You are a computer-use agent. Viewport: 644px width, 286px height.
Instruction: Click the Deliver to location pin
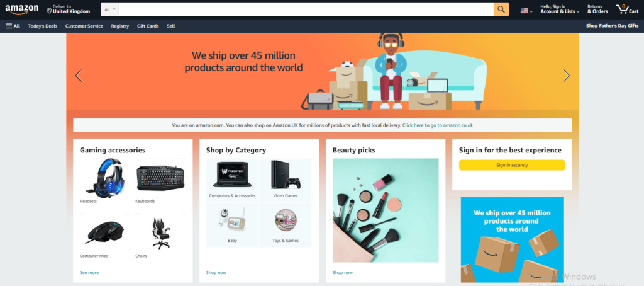coord(49,10)
